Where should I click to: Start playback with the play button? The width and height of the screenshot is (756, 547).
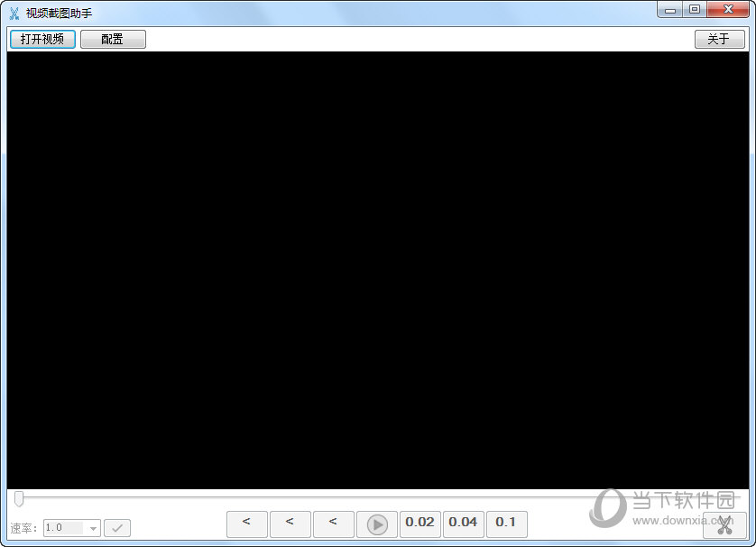click(x=377, y=524)
